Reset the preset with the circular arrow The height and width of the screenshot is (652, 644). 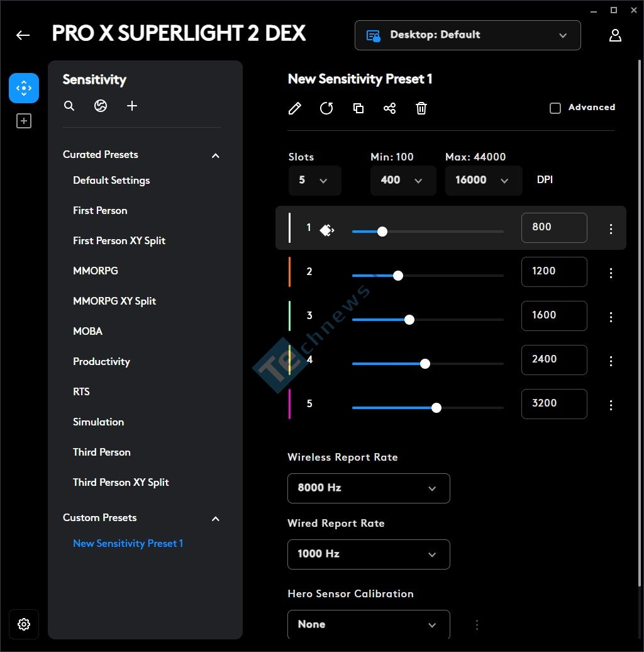click(x=326, y=108)
